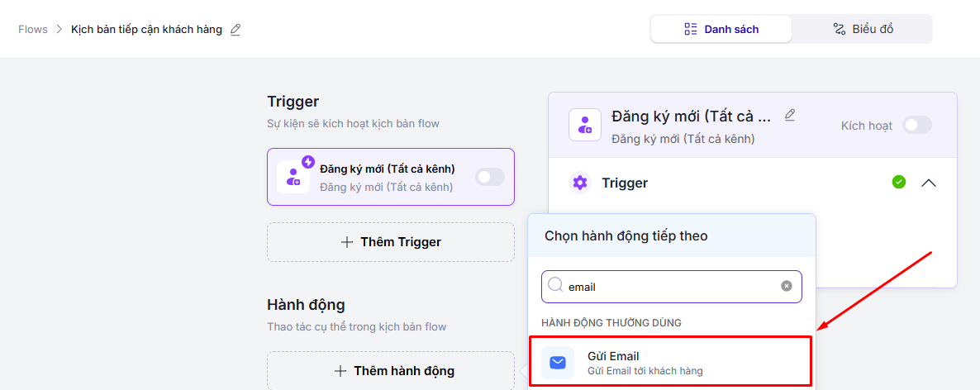980x390 pixels.
Task: Click the magnifier icon in search box
Action: pyautogui.click(x=555, y=286)
